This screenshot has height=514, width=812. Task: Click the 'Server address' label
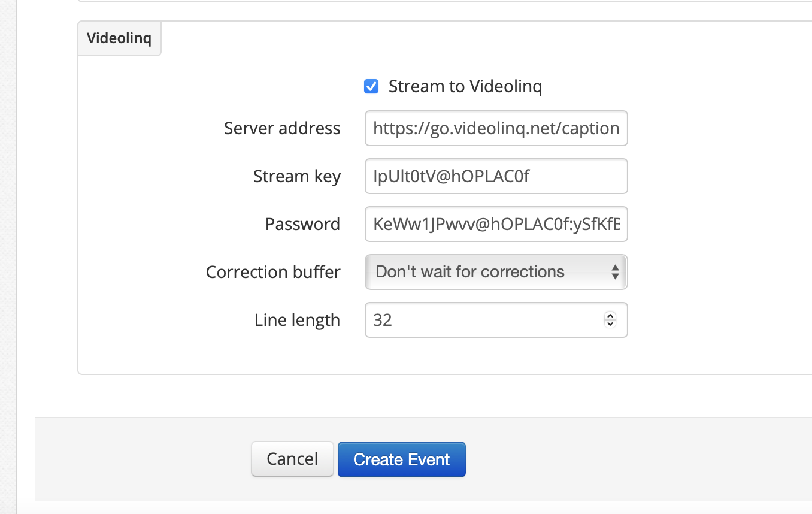point(282,128)
